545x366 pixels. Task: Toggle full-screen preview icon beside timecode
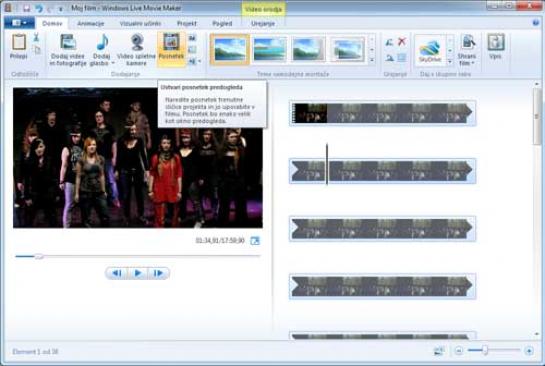coord(255,241)
